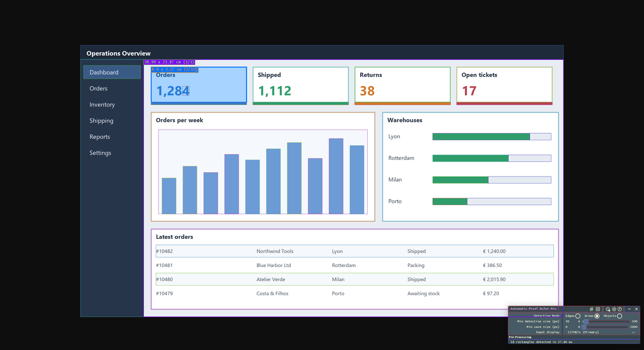
Task: Click customer name Atelier Verde
Action: (x=271, y=280)
